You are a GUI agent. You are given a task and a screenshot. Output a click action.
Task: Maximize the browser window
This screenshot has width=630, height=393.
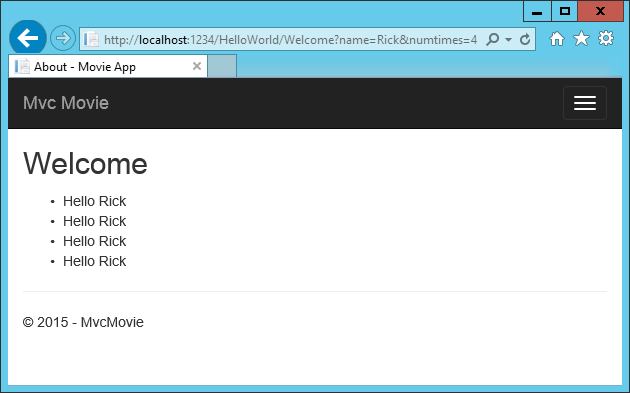(565, 11)
